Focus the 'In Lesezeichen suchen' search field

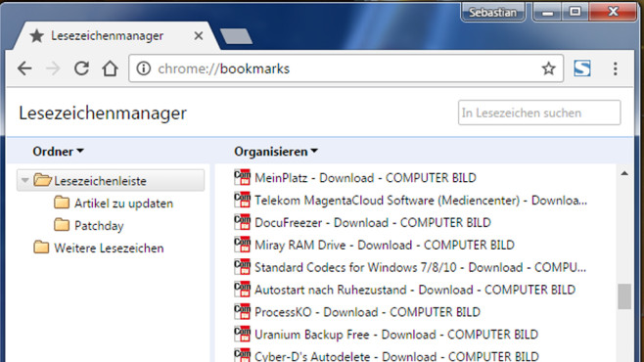coord(539,113)
